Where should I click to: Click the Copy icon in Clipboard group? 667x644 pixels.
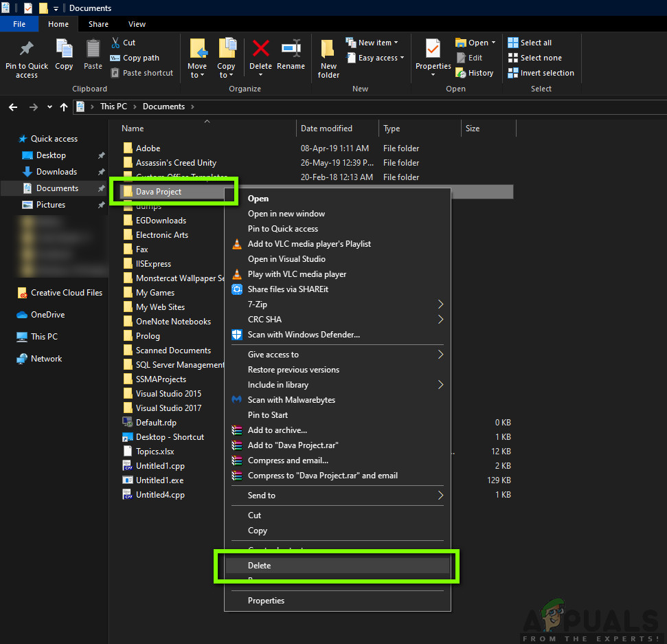(65, 49)
